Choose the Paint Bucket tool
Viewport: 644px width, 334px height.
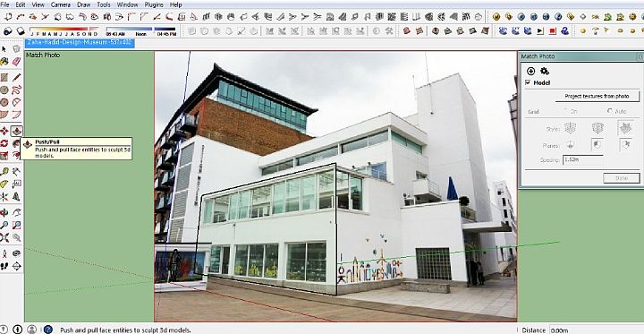(4, 61)
